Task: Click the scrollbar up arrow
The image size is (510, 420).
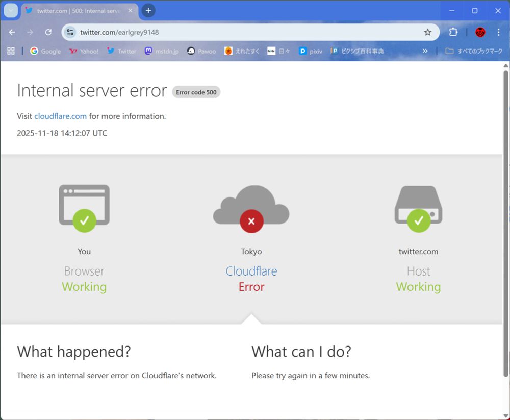Action: [x=506, y=65]
